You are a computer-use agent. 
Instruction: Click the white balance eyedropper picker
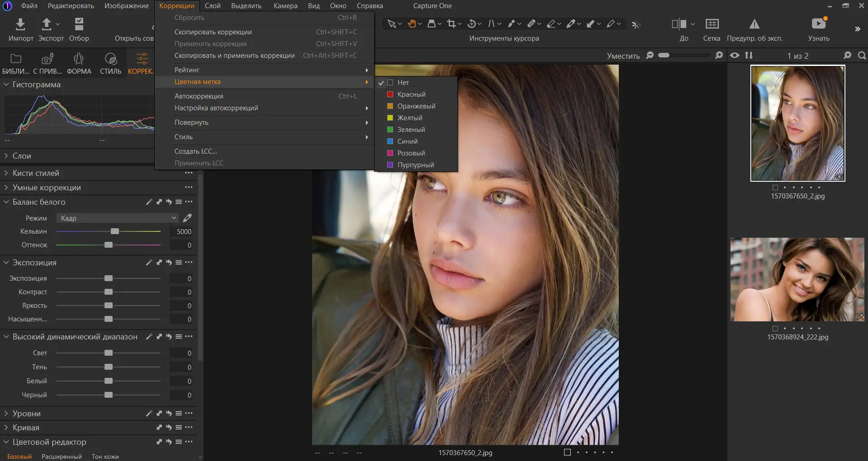coord(187,218)
